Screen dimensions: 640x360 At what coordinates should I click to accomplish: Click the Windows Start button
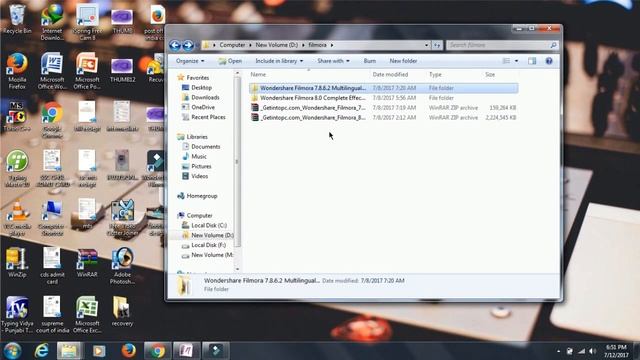point(13,351)
